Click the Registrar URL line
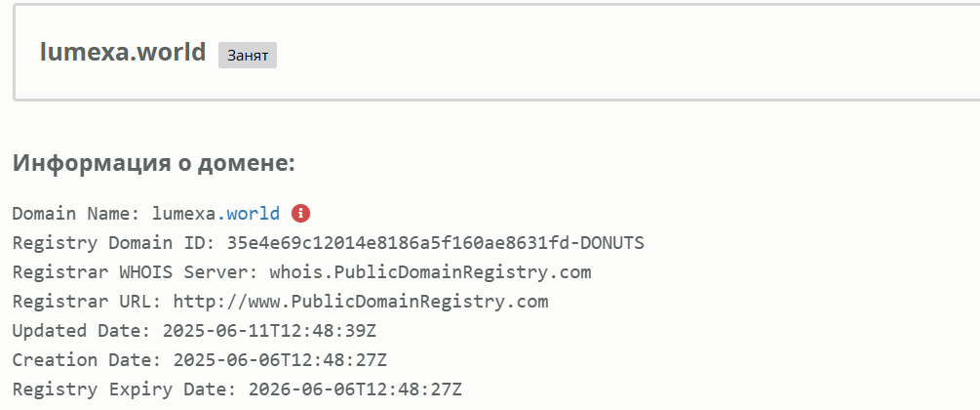Screen dimensions: 980x410 [280, 302]
